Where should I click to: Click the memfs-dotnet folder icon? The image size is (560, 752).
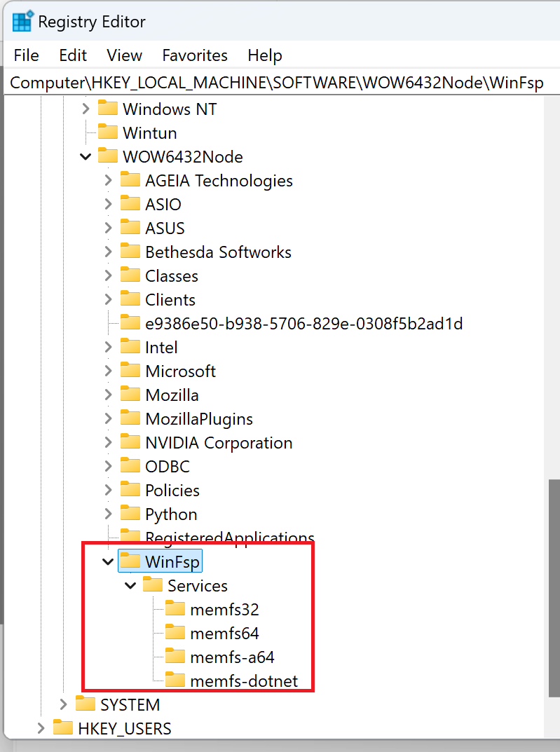175,680
